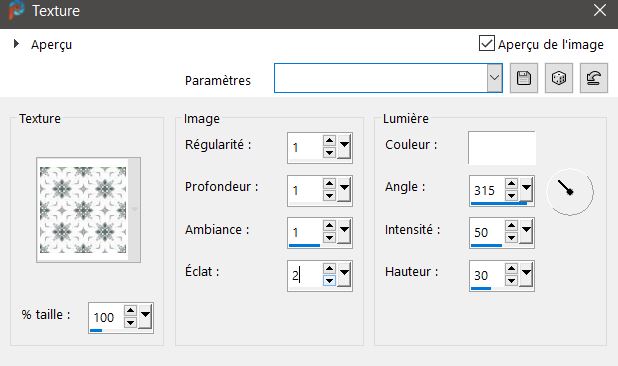Open the % taille slider dropdown arrow

(145, 316)
